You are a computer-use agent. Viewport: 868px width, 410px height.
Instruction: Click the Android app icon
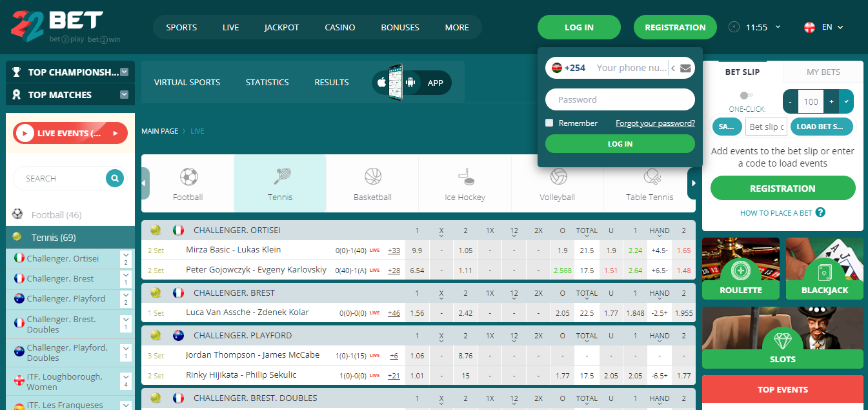409,83
